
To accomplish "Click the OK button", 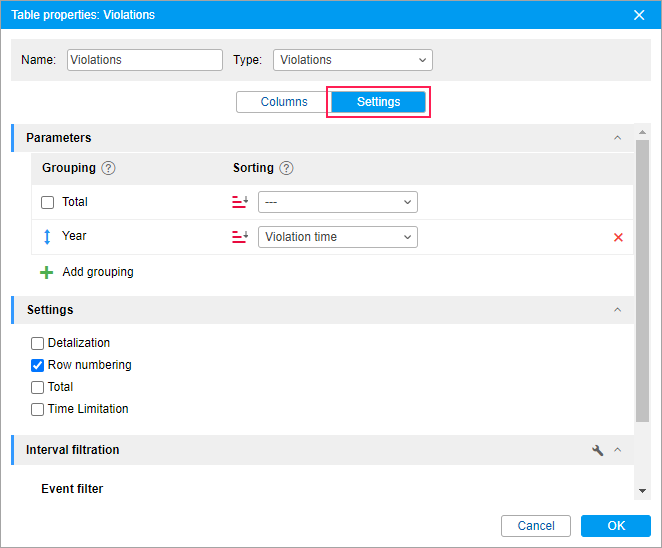I will (616, 526).
